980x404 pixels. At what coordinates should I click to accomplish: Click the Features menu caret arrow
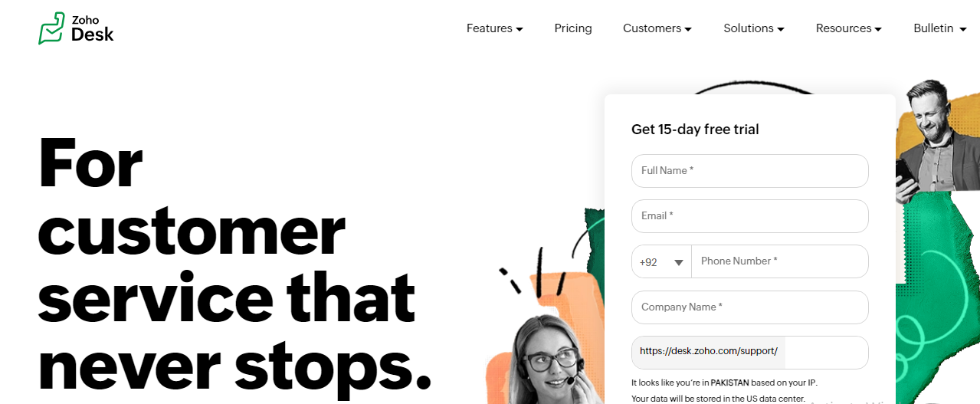click(x=519, y=29)
